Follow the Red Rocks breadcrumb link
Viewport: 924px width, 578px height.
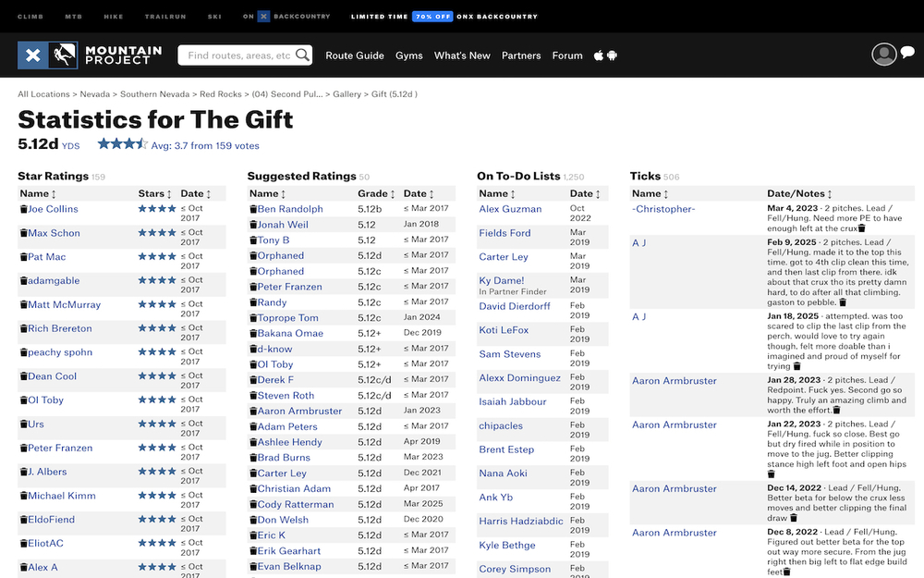[220, 94]
